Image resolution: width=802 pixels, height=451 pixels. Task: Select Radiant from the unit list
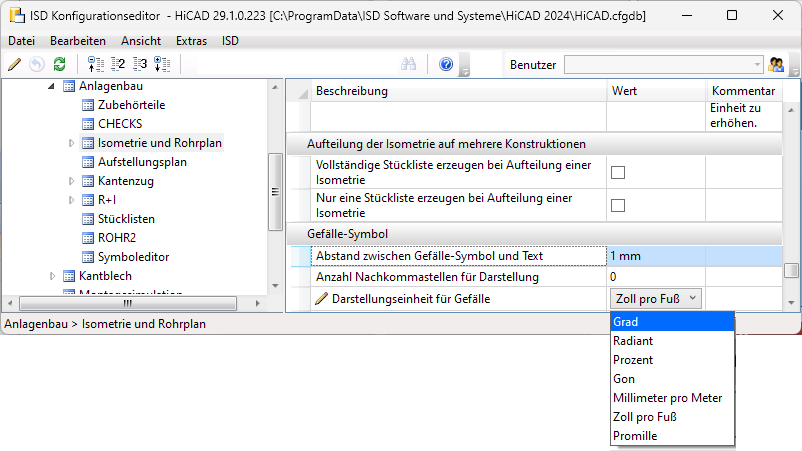coord(673,341)
